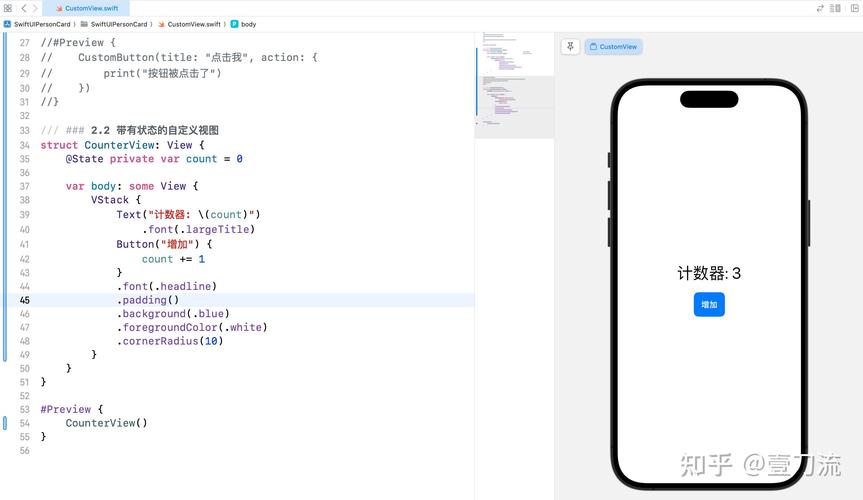This screenshot has height=500, width=863.
Task: Click line number 34 in gutter
Action: click(25, 145)
